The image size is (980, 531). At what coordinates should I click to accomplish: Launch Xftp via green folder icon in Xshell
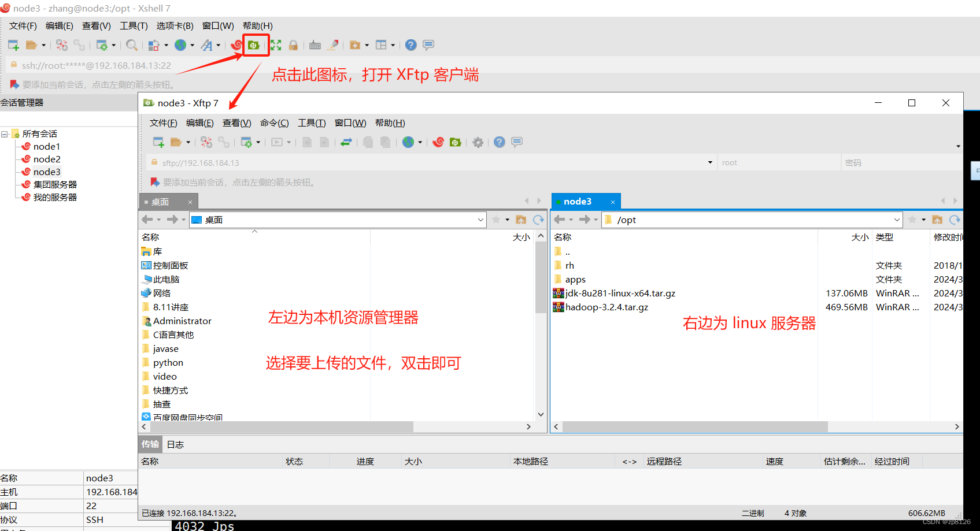[254, 45]
